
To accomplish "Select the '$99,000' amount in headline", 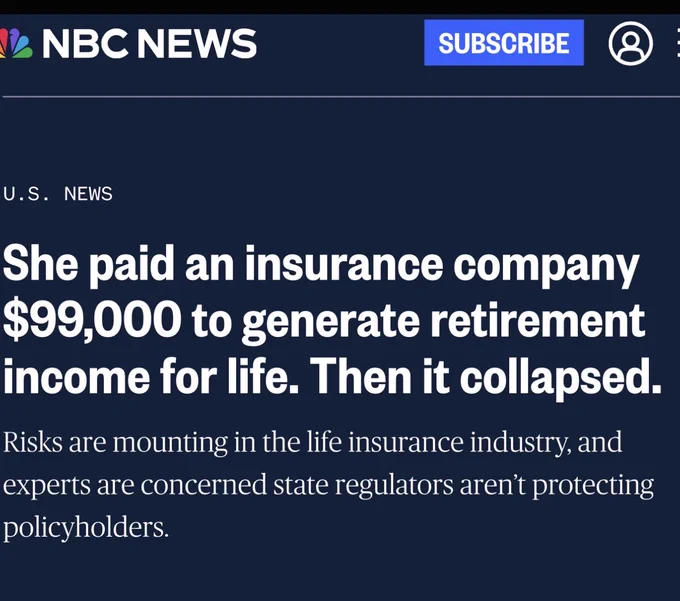I will click(x=92, y=321).
